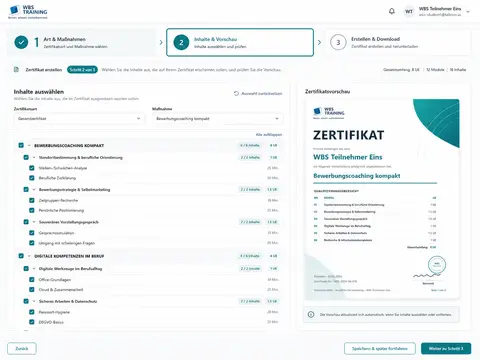Screen dimensions: 480x360
Task: Click the step 2 number circle
Action: 181,42
